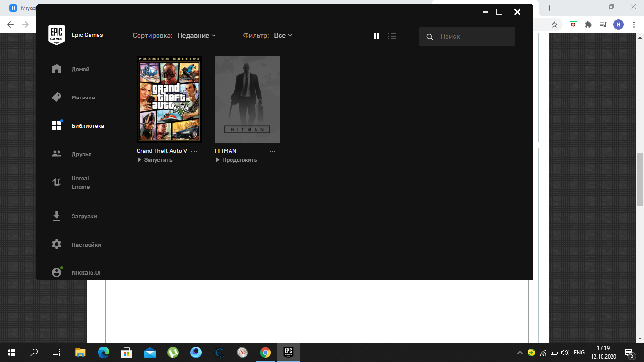Open Microsoft Store from the taskbar

[127, 352]
